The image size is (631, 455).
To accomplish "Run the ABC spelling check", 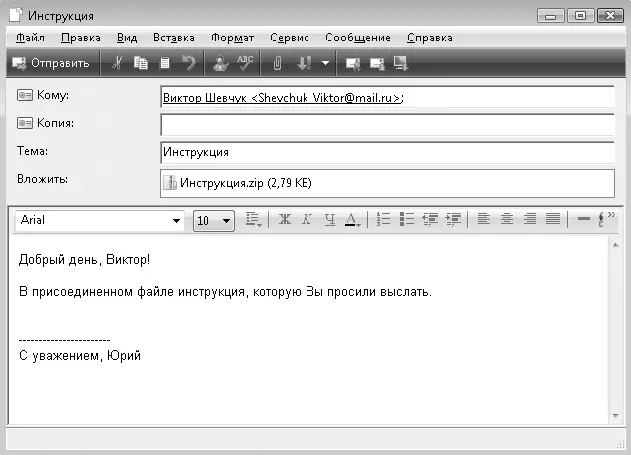I will point(245,63).
